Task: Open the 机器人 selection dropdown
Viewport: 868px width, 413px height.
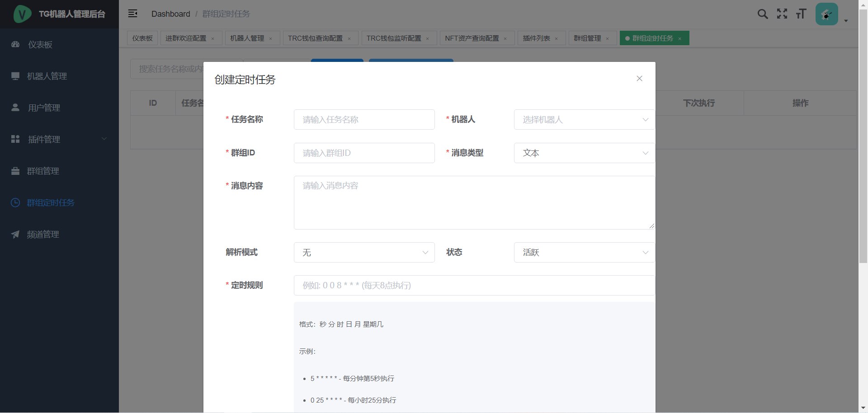Action: coord(584,120)
